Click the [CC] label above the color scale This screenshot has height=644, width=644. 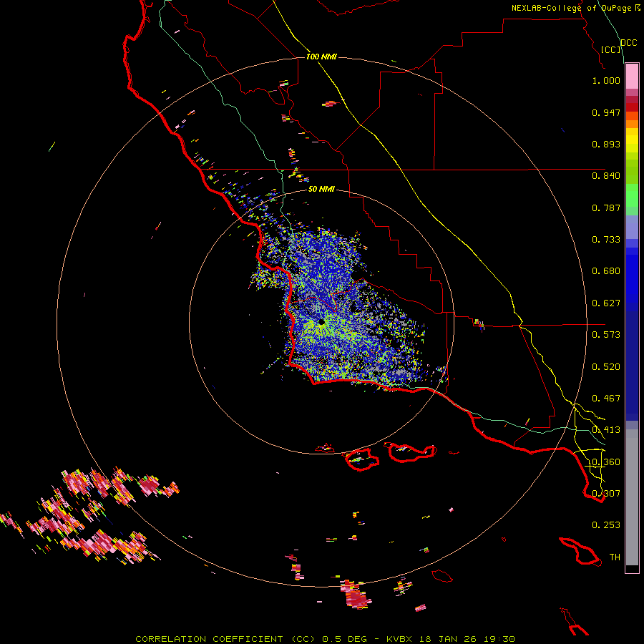610,49
